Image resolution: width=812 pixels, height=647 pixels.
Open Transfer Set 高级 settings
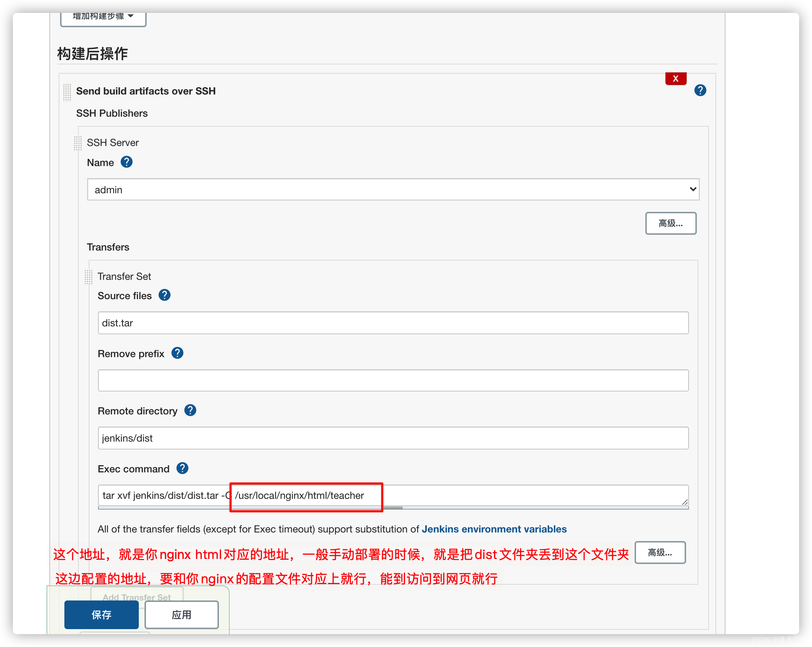pos(660,553)
